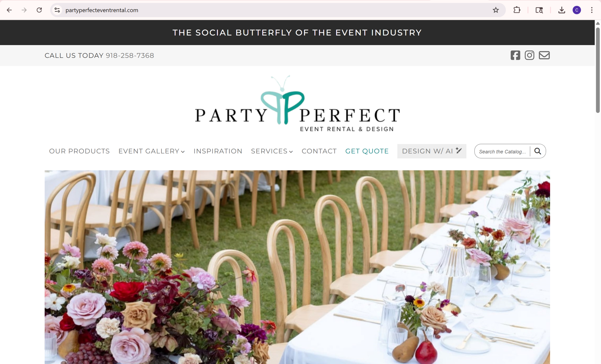Image resolution: width=601 pixels, height=364 pixels.
Task: Reload the page
Action: (x=39, y=10)
